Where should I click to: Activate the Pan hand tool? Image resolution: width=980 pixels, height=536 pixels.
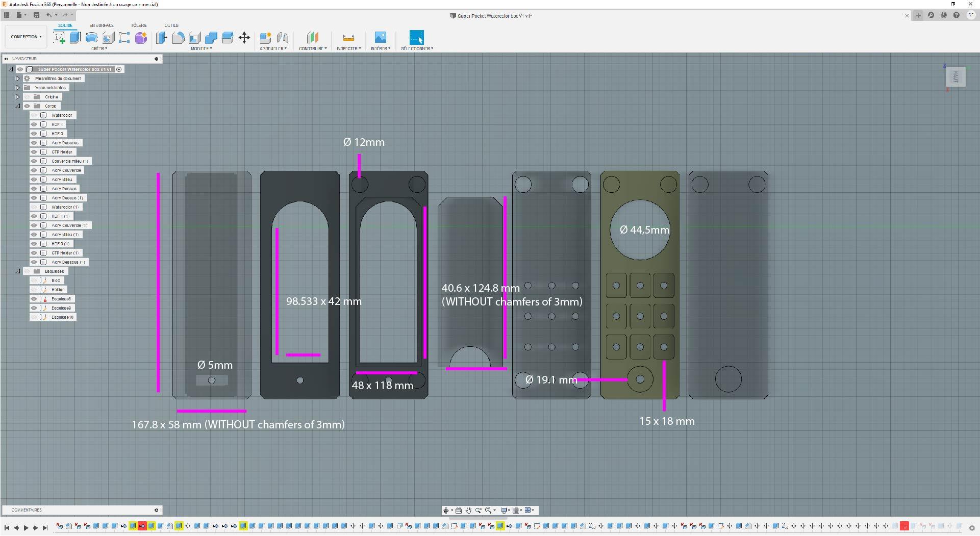(x=468, y=511)
